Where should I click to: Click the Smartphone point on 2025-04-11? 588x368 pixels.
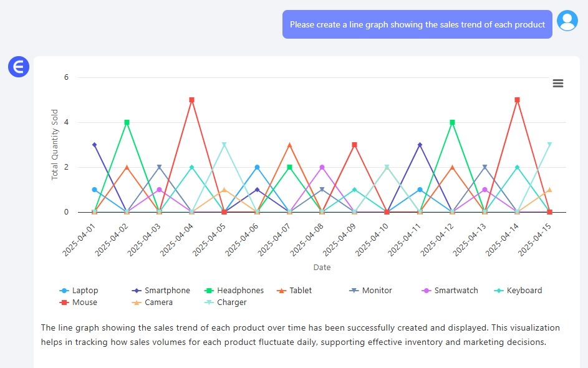pos(420,145)
